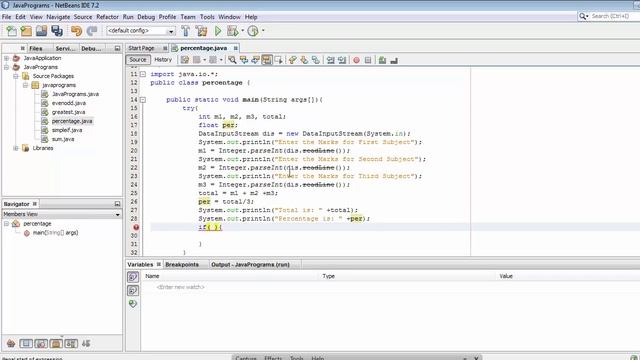The height and width of the screenshot is (360, 640).
Task: Click the red Start Macro Recording icon
Action: click(356, 60)
